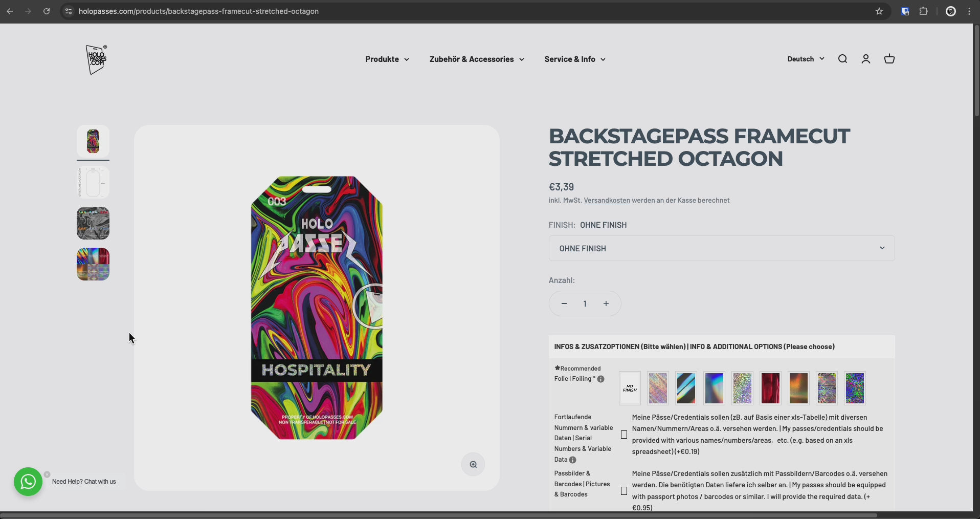Open the Finish dropdown showing OHNE FINISH
The height and width of the screenshot is (519, 980).
pyautogui.click(x=721, y=248)
